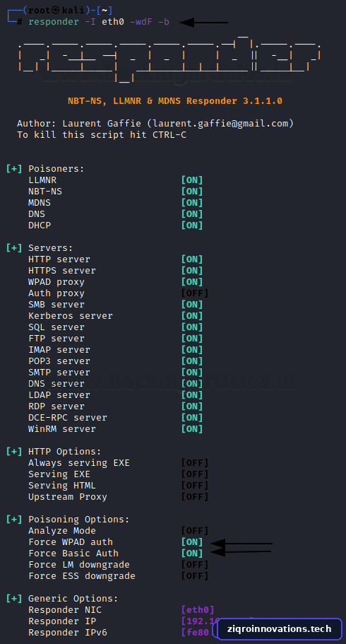Click the ziqroinnovations.tech badge

coord(279,629)
